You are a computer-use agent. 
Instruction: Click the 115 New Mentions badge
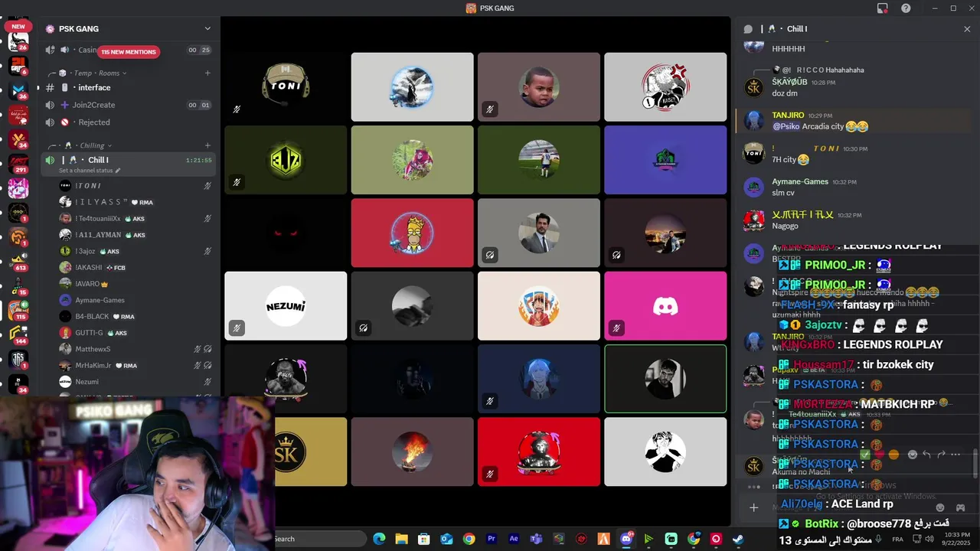coord(129,52)
